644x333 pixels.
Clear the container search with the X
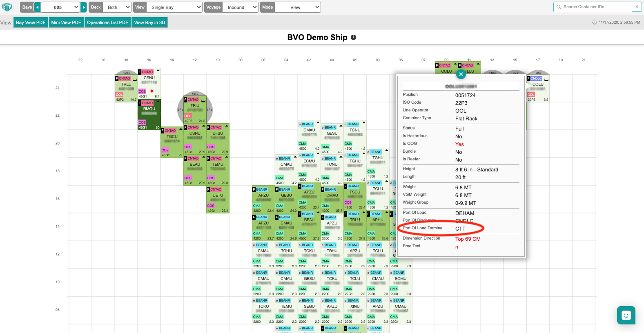pos(636,7)
